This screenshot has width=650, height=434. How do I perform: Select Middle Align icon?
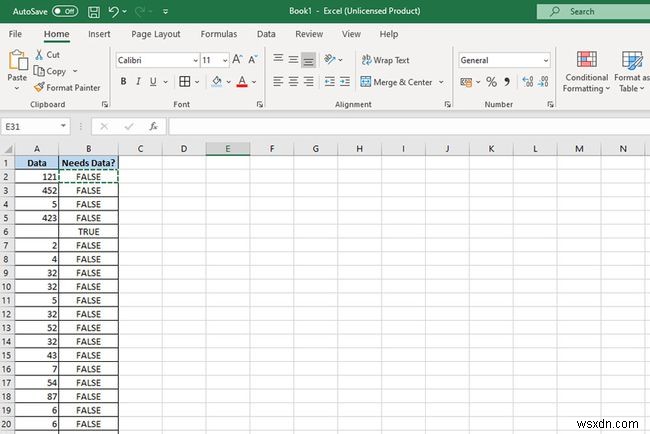click(293, 59)
